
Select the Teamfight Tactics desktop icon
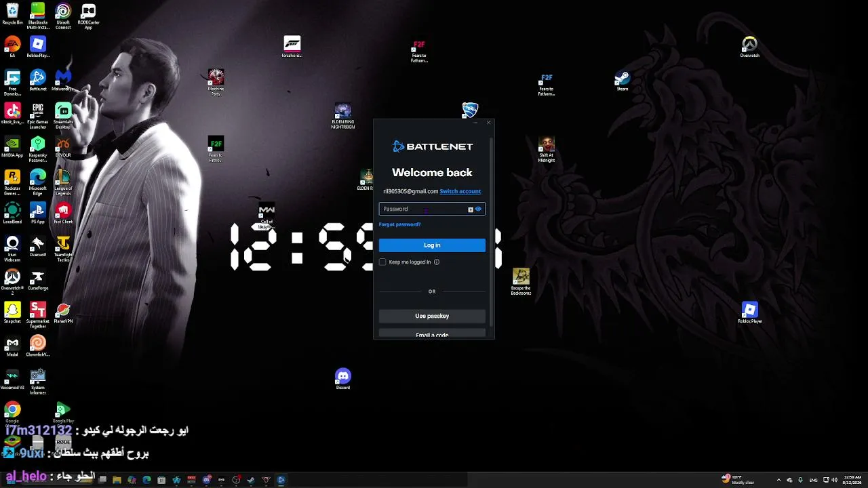[x=63, y=248]
